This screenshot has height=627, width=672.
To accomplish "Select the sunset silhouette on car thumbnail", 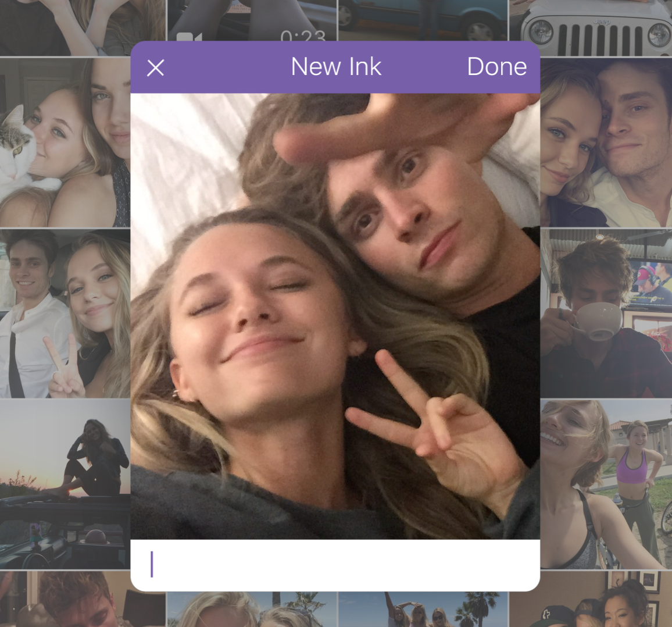I will (65, 484).
